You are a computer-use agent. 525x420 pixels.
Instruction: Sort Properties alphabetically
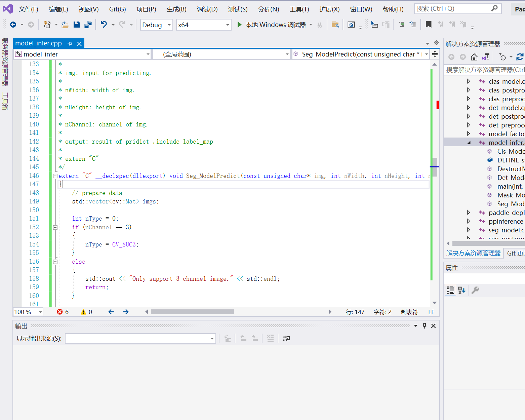(461, 290)
